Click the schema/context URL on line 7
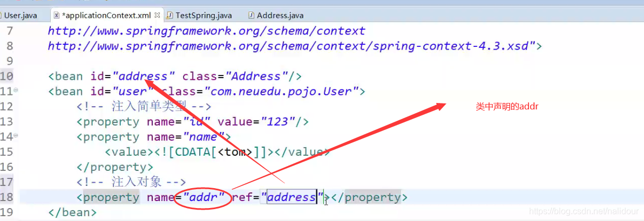 point(206,31)
